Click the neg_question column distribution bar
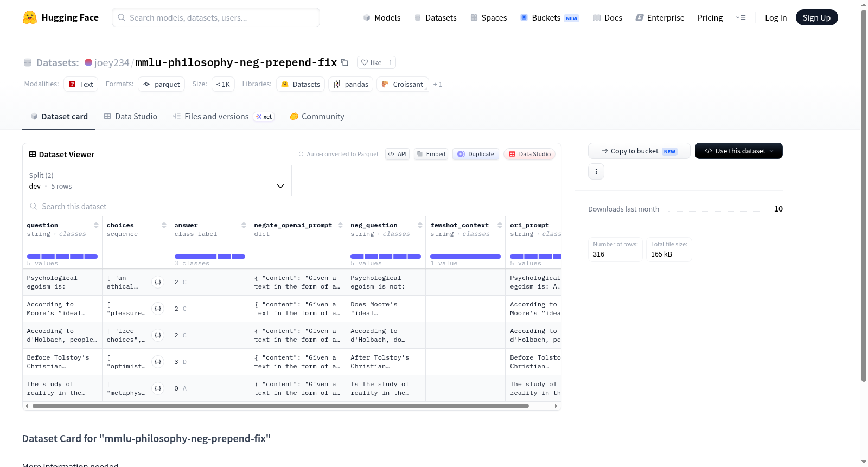Viewport: 868px width, 467px height. (x=386, y=257)
